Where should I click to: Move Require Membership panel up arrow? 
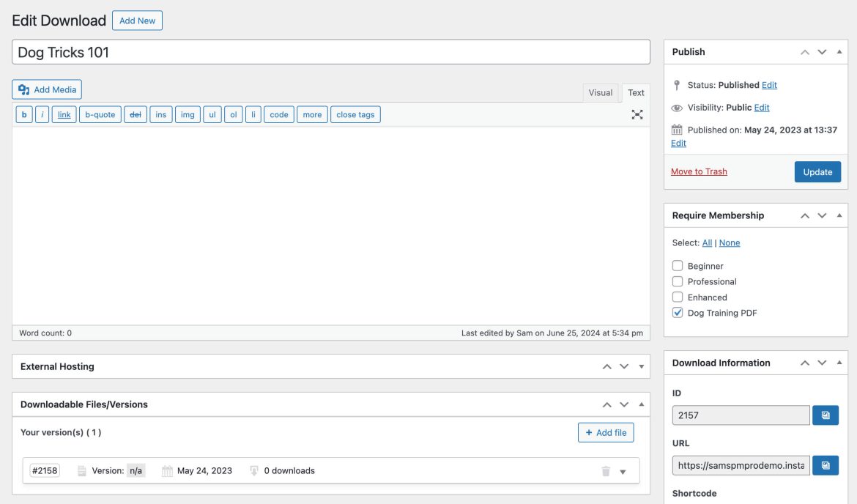coord(805,215)
